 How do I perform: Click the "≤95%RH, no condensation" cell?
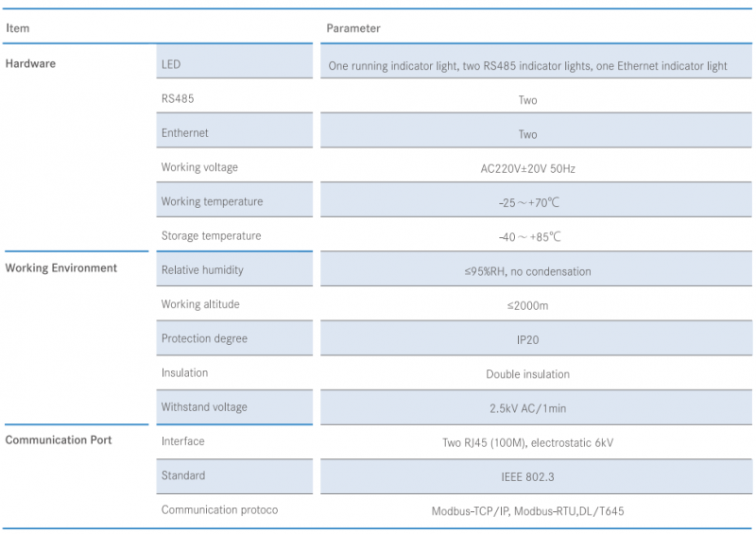527,271
